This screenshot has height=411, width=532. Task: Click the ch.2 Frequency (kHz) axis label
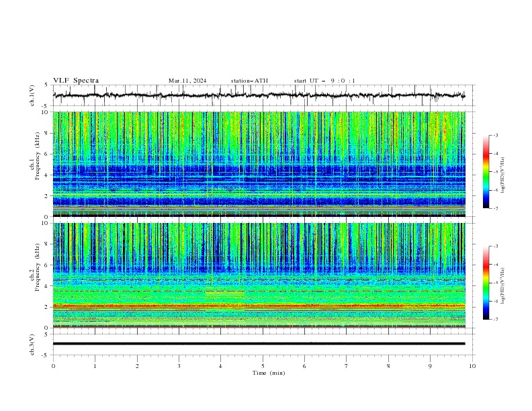[35, 275]
